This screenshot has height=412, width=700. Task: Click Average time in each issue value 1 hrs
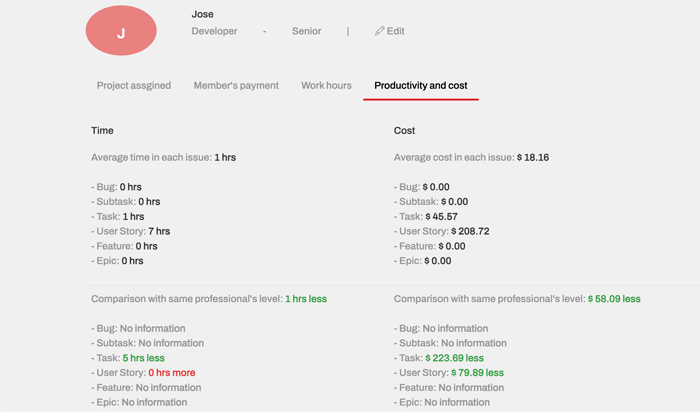point(225,157)
